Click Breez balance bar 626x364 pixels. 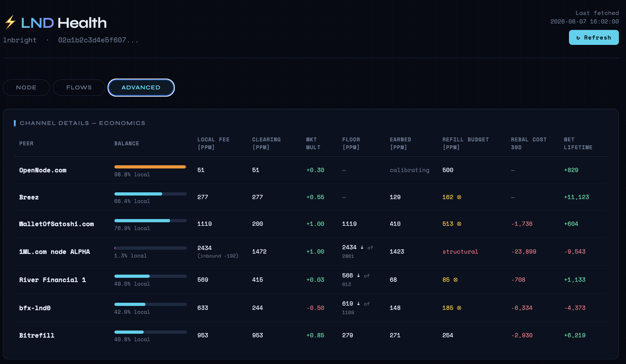(150, 194)
